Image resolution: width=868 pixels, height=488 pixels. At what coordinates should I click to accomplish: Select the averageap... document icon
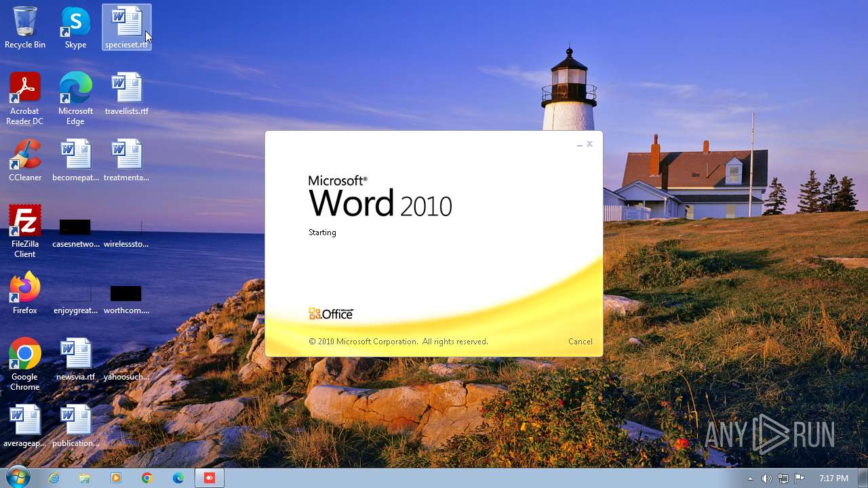click(25, 426)
